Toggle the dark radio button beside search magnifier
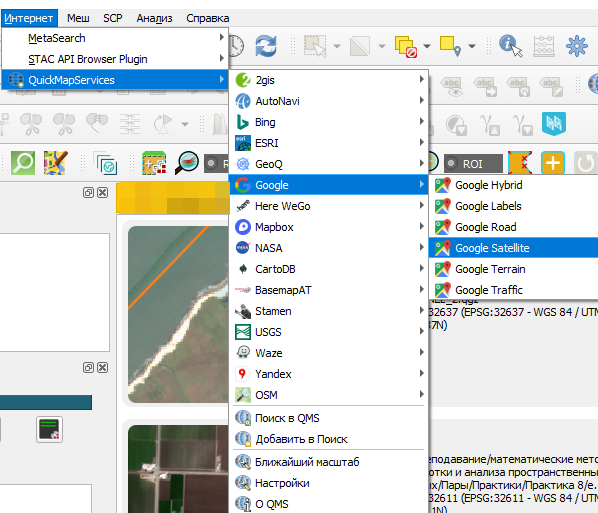The height and width of the screenshot is (513, 598). (x=211, y=164)
